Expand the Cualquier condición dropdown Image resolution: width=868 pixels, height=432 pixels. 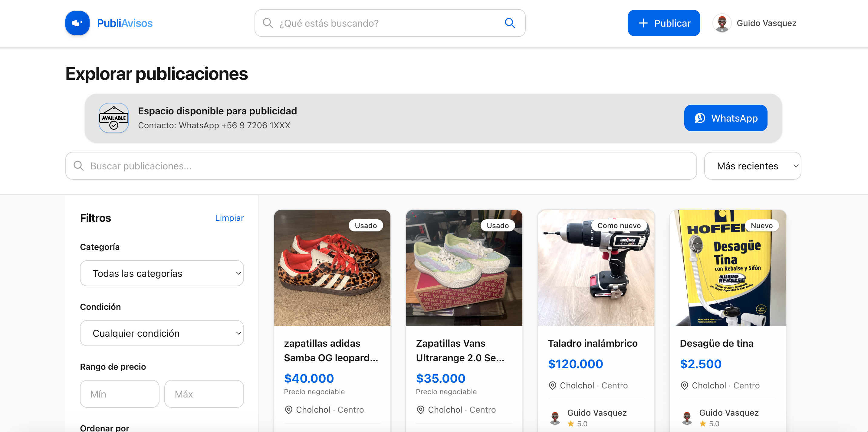tap(162, 333)
